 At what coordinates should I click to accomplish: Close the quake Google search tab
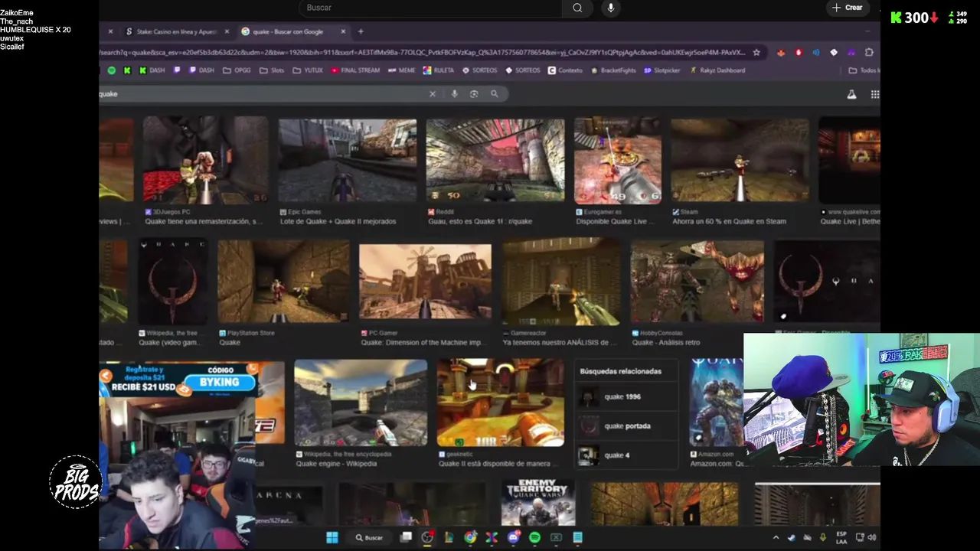[x=343, y=31]
